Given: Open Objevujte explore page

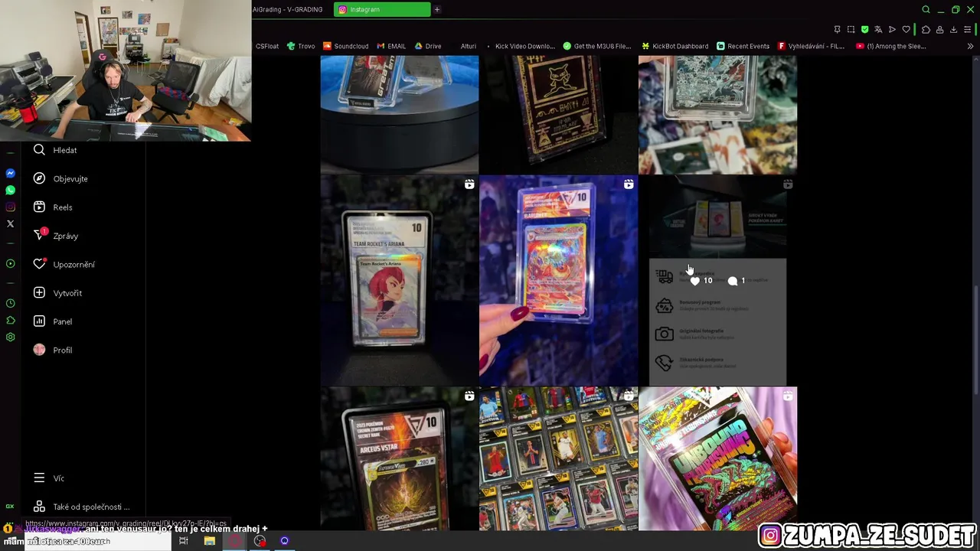Looking at the screenshot, I should (x=60, y=178).
